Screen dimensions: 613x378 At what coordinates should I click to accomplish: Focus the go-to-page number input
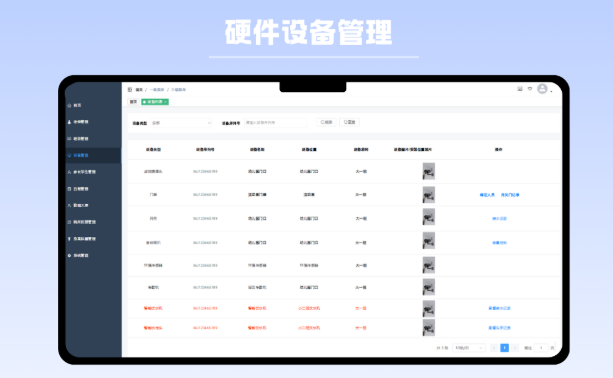pyautogui.click(x=541, y=348)
